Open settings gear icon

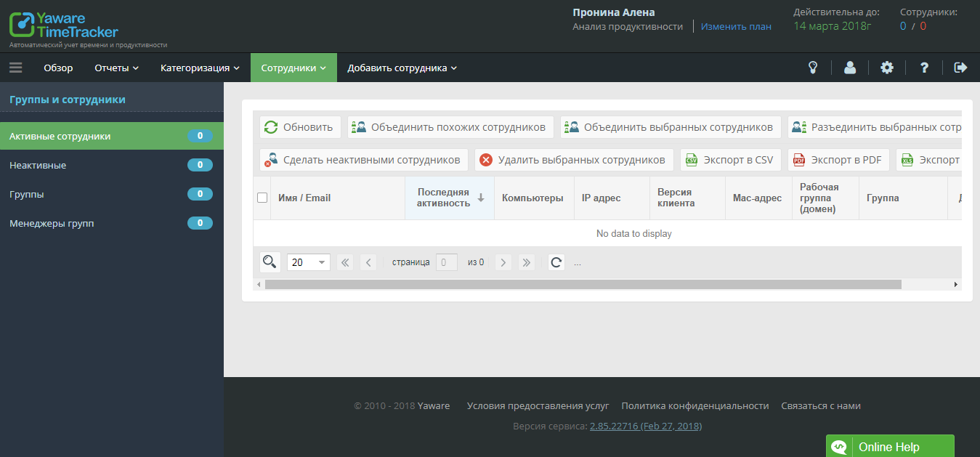(887, 68)
